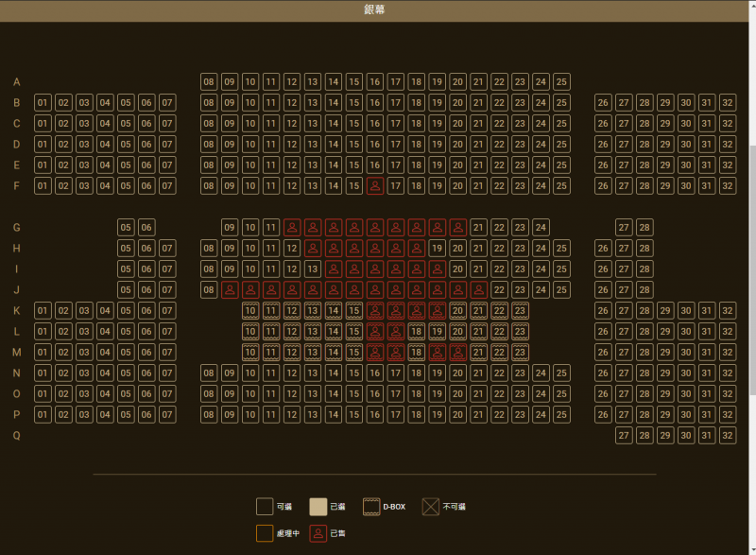Image resolution: width=756 pixels, height=555 pixels.
Task: Pick seat 32 in row Q
Action: coord(727,436)
